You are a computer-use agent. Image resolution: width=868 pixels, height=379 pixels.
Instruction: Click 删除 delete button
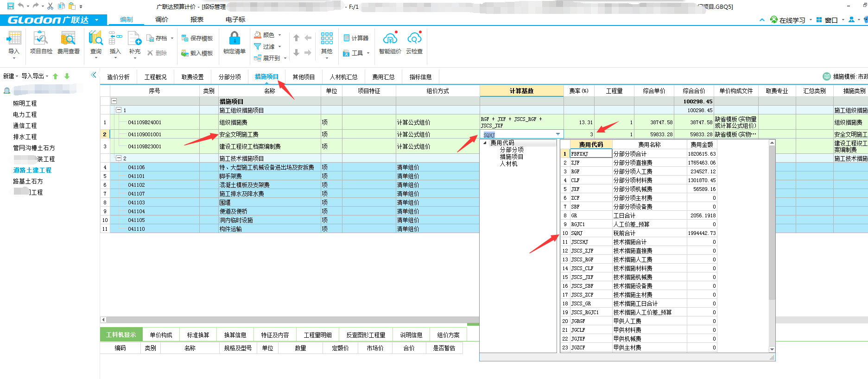pos(157,53)
